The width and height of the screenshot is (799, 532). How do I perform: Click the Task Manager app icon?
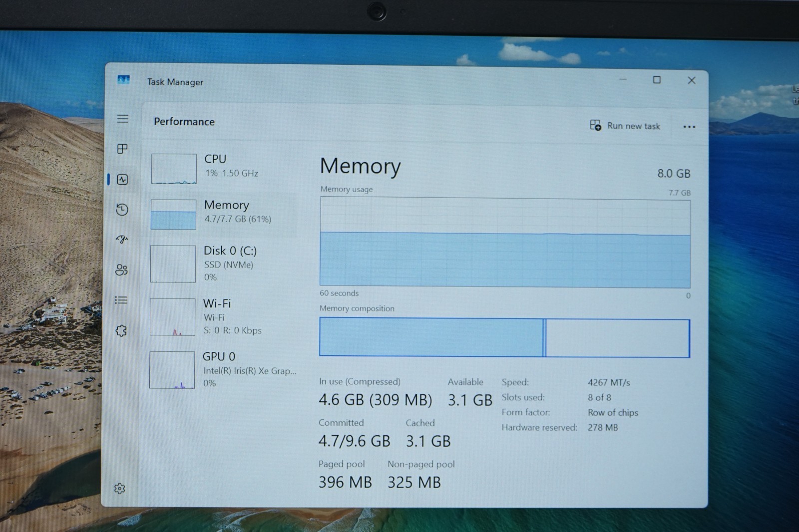(123, 80)
